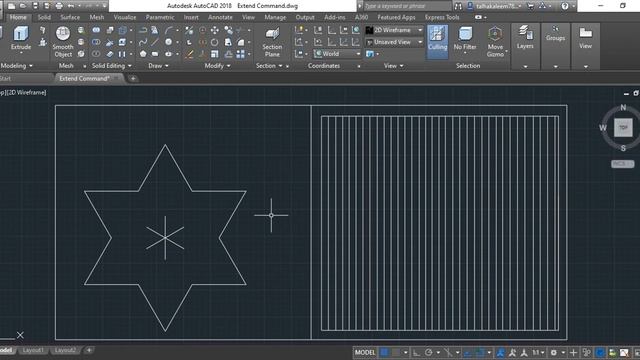The image size is (640, 360).
Task: Select the Solid Union tool
Action: [x=96, y=30]
